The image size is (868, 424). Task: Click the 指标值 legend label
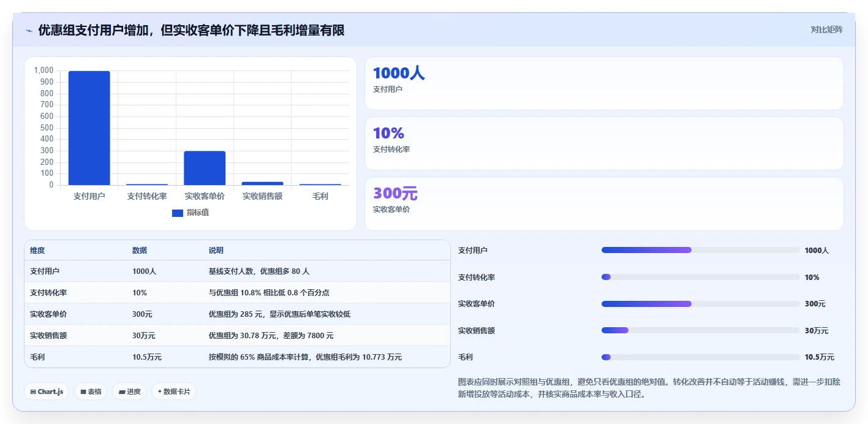coord(198,213)
